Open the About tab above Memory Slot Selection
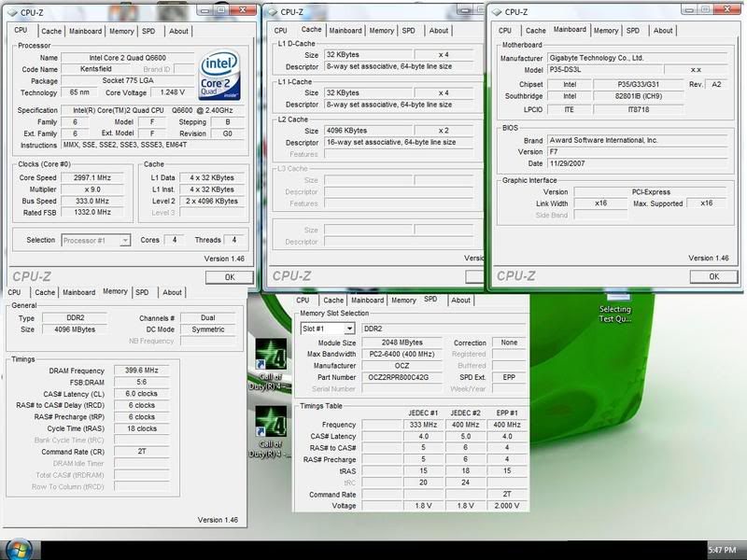 (x=460, y=301)
